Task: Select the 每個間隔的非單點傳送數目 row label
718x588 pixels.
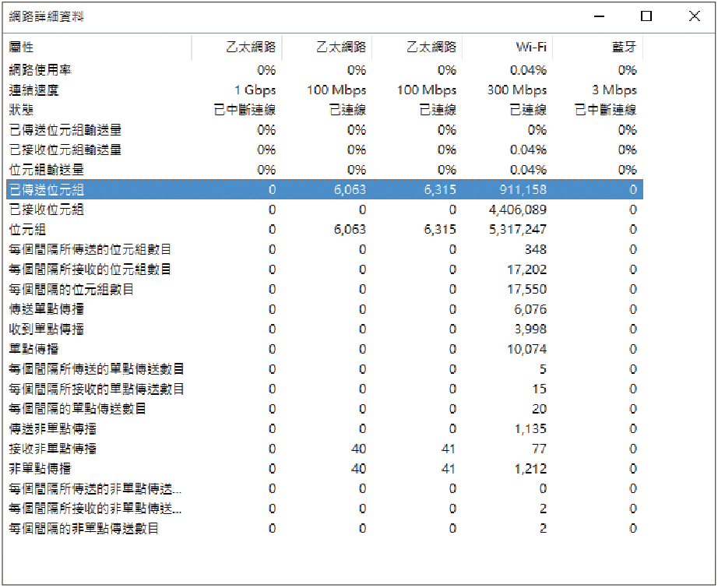Action: click(x=83, y=529)
